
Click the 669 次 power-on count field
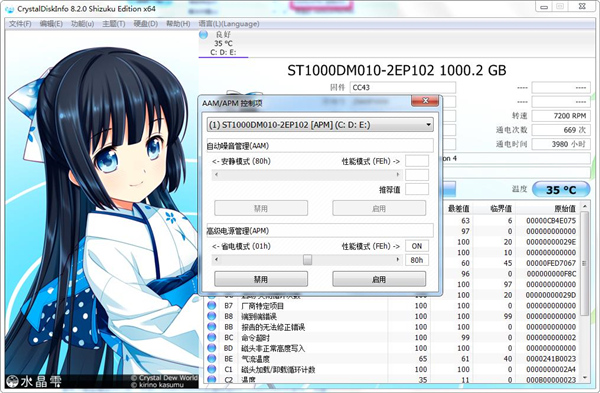(561, 130)
